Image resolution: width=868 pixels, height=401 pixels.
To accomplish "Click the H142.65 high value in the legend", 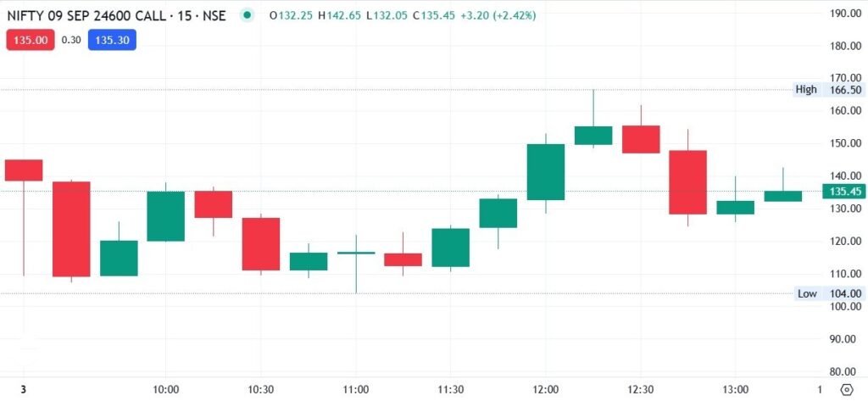I will 336,15.
